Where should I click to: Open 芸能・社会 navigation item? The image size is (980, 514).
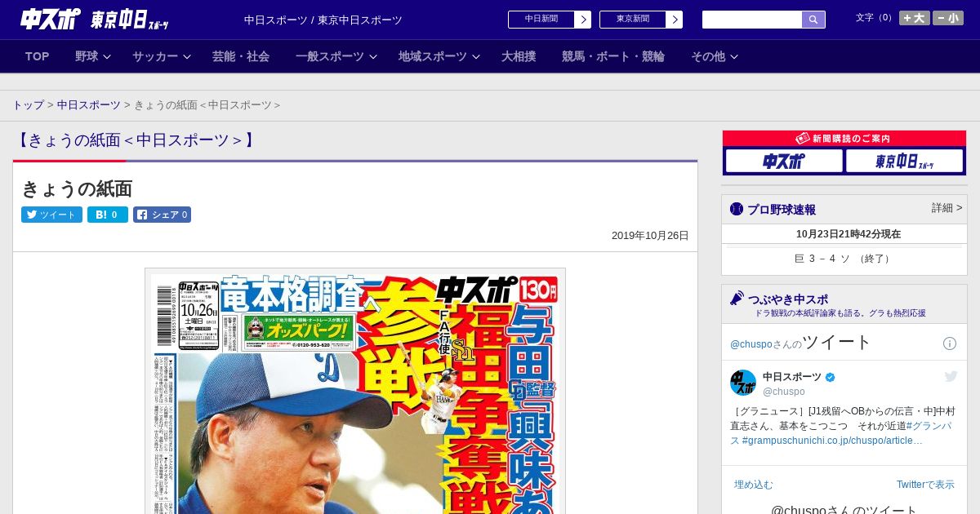pyautogui.click(x=241, y=56)
